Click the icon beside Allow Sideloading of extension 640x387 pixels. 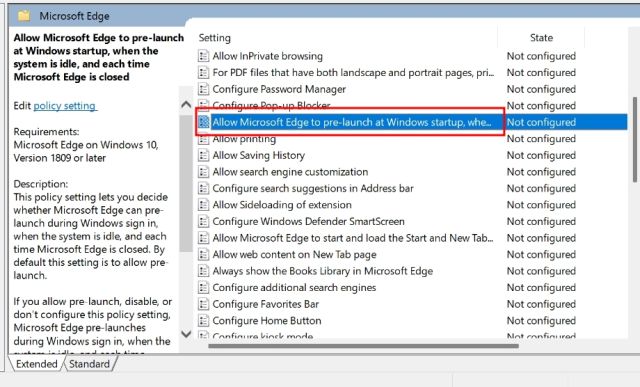(203, 205)
